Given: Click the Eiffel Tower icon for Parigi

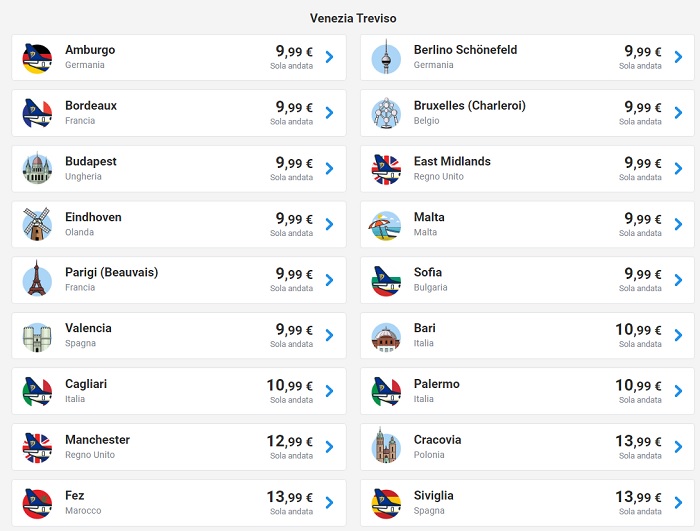Looking at the screenshot, I should (x=37, y=279).
